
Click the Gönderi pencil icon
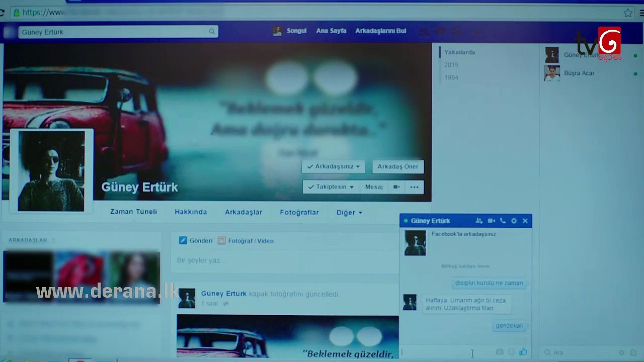[183, 241]
